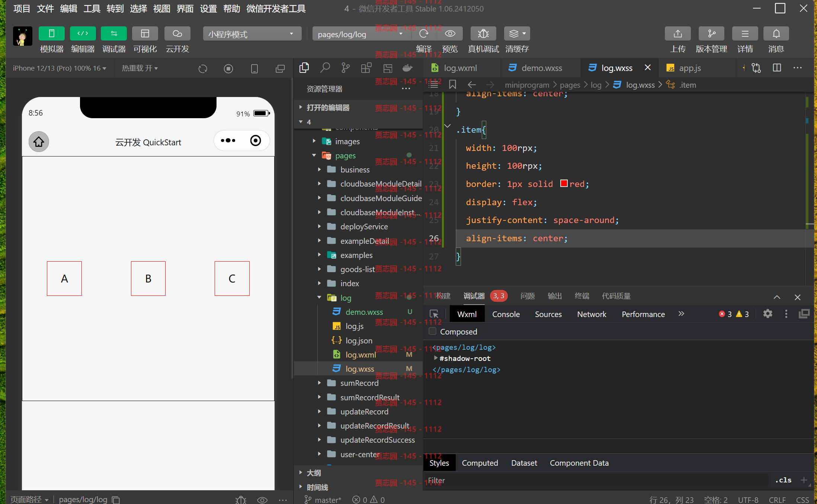Open demo.wxss in the file tree
Screen dimensions: 817x504
click(x=364, y=312)
